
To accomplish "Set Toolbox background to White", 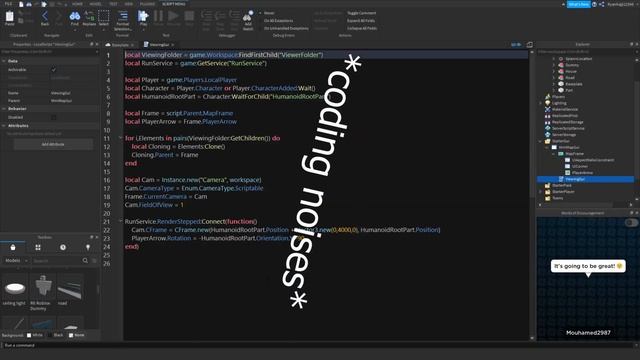I will point(35,335).
